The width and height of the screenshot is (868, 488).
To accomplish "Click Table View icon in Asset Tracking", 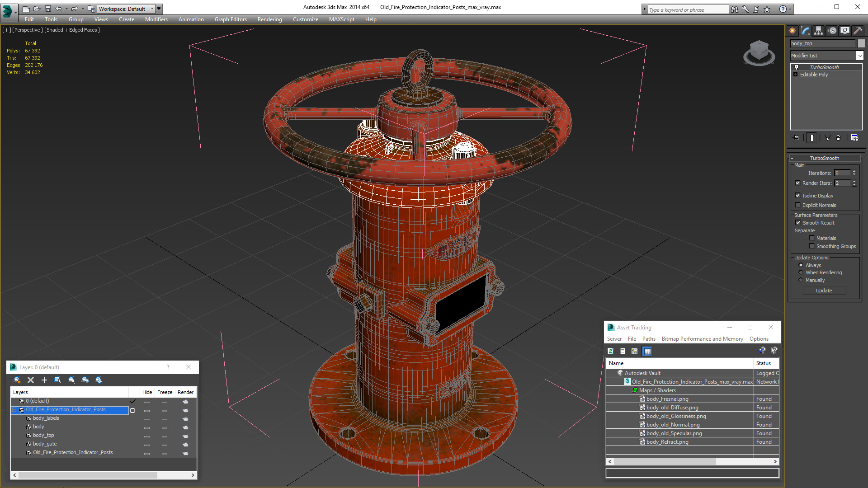I will [647, 351].
